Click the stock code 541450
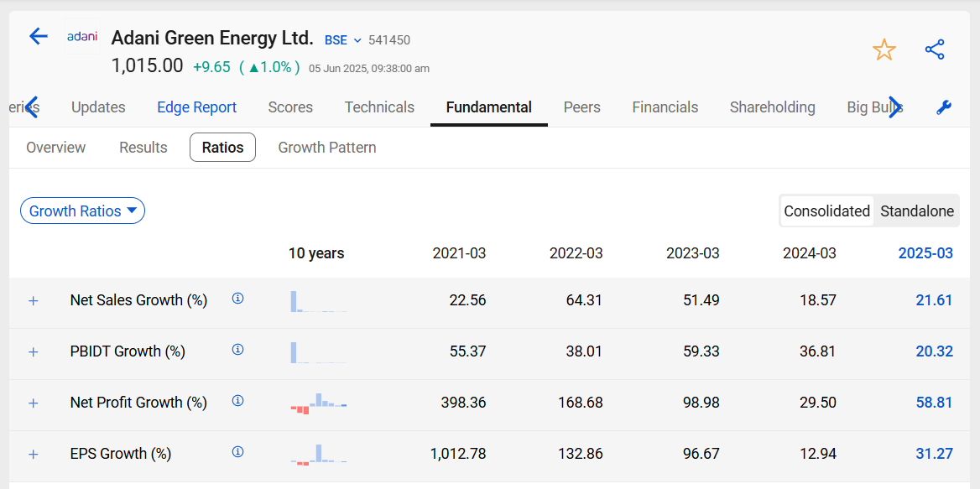 (389, 40)
